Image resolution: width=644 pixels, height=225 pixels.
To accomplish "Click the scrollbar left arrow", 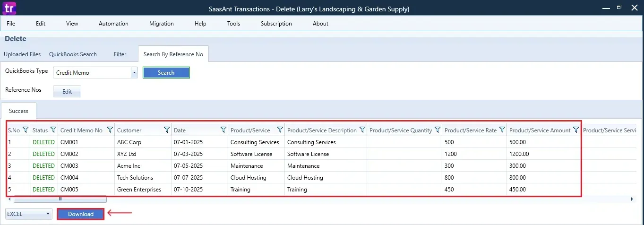I will tap(9, 199).
